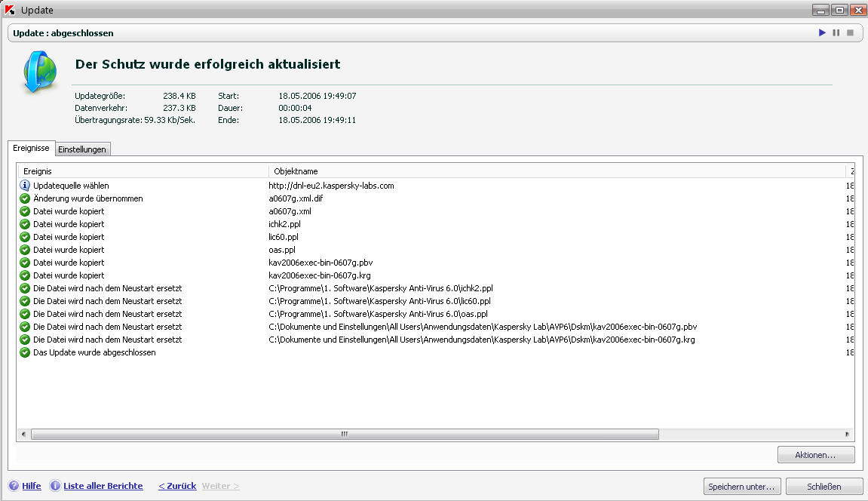Screen dimensions: 868x501
Task: Sort by the Ereignis column header
Action: (143, 171)
